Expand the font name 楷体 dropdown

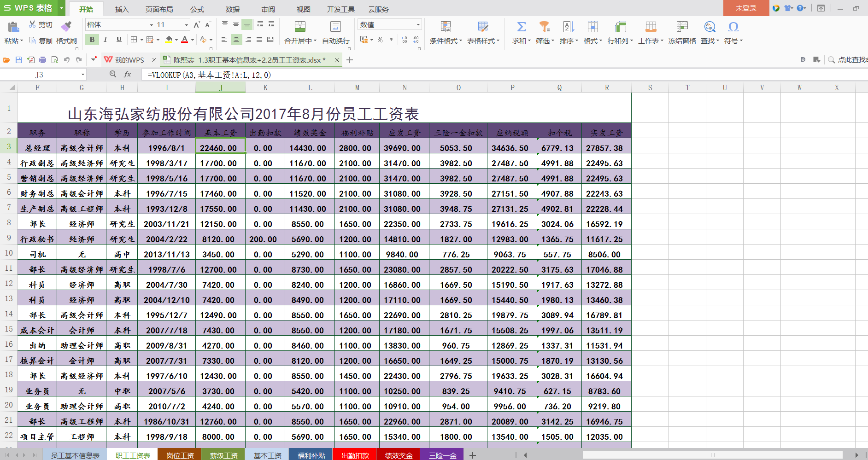tap(151, 25)
